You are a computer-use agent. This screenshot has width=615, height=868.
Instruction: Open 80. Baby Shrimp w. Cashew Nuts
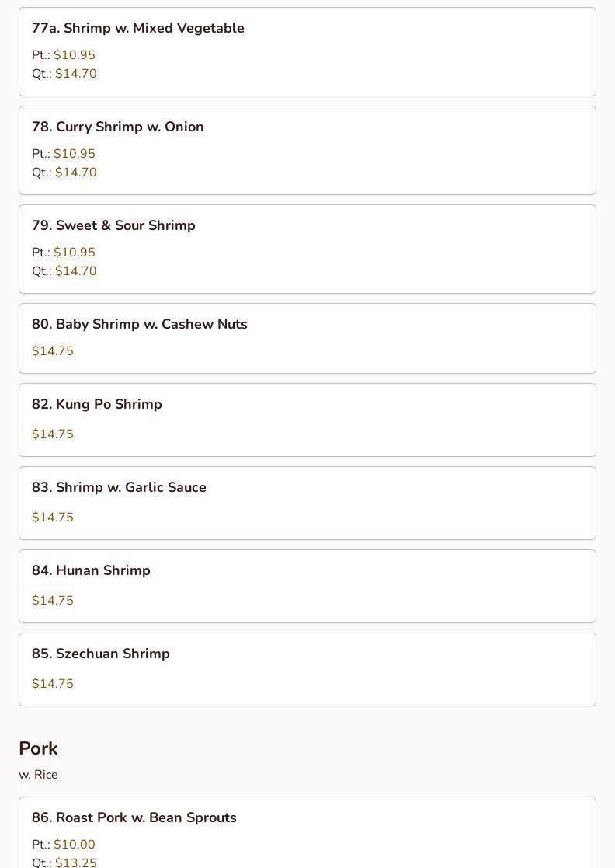140,324
